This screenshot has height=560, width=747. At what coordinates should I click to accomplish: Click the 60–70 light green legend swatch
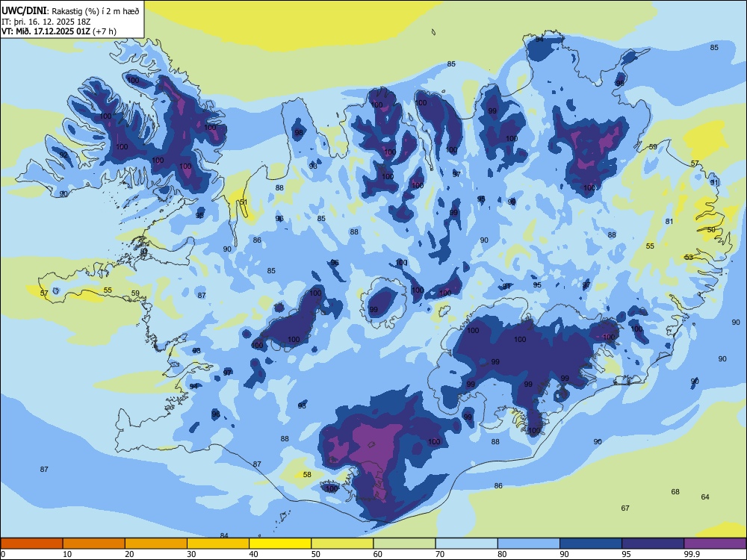click(404, 544)
